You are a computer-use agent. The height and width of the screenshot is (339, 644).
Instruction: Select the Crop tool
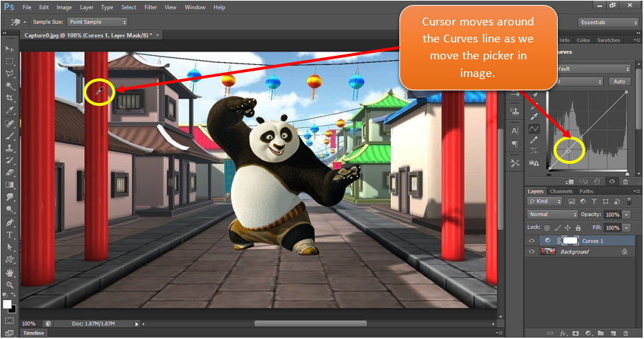click(x=10, y=97)
